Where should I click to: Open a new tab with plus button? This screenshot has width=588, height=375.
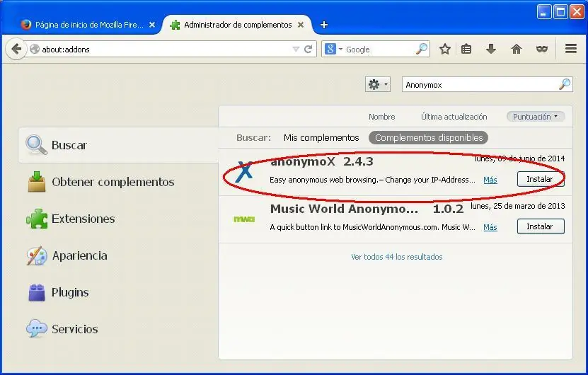pos(324,25)
